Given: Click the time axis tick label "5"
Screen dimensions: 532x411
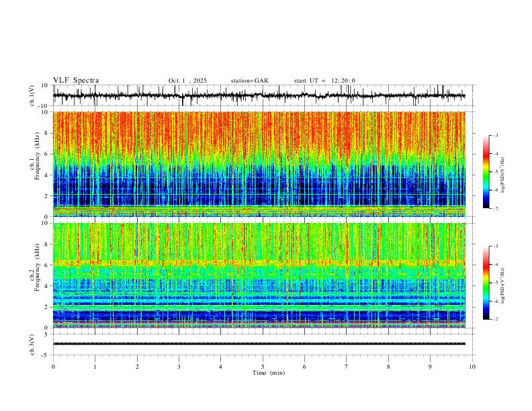Looking at the screenshot, I should click(x=263, y=367).
